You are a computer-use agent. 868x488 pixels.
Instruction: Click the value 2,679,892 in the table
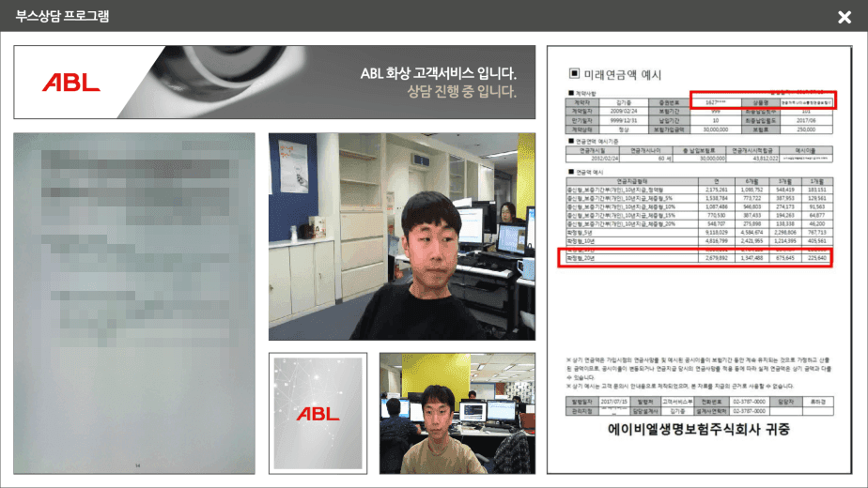(717, 258)
